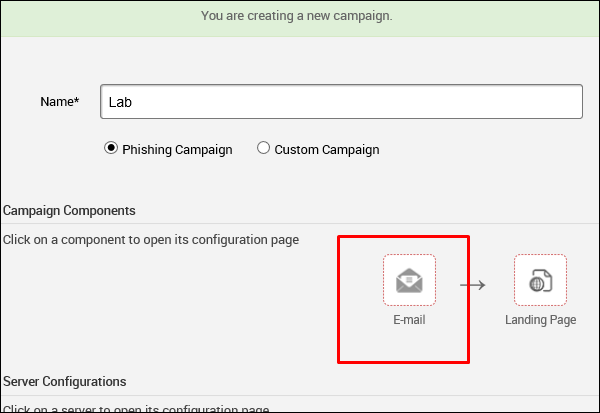Select the Custom Campaign radio button

tap(264, 149)
